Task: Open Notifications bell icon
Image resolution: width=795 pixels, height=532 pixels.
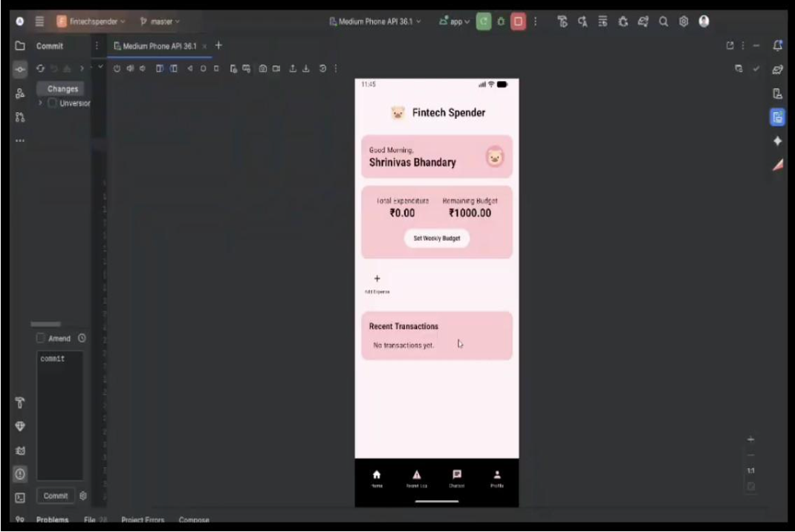Action: [777, 45]
